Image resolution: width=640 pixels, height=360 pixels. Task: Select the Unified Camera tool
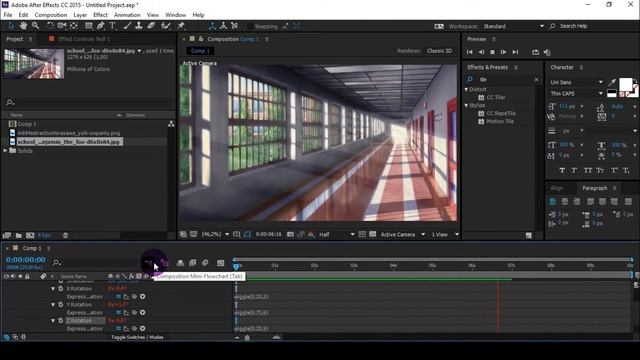coord(62,26)
